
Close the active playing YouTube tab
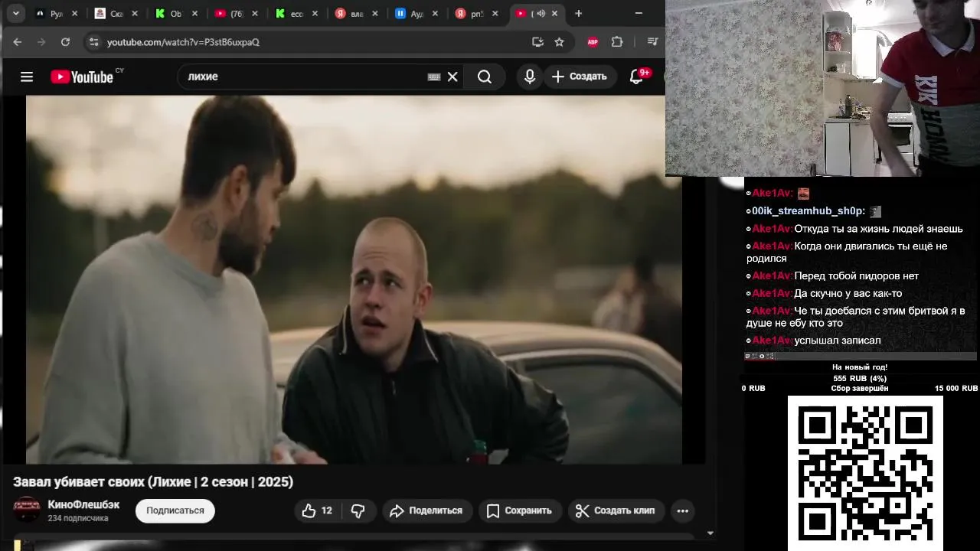pyautogui.click(x=554, y=14)
